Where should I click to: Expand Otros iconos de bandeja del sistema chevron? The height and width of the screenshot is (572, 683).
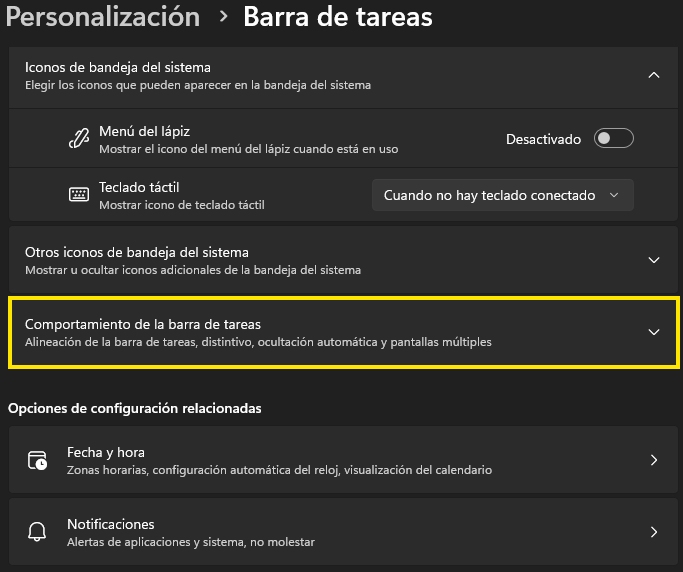(654, 260)
